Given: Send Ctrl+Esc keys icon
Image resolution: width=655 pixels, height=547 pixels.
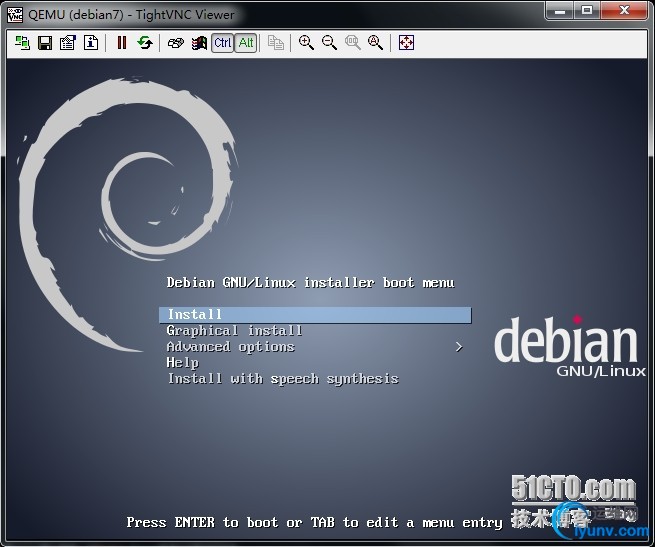Looking at the screenshot, I should pos(199,43).
